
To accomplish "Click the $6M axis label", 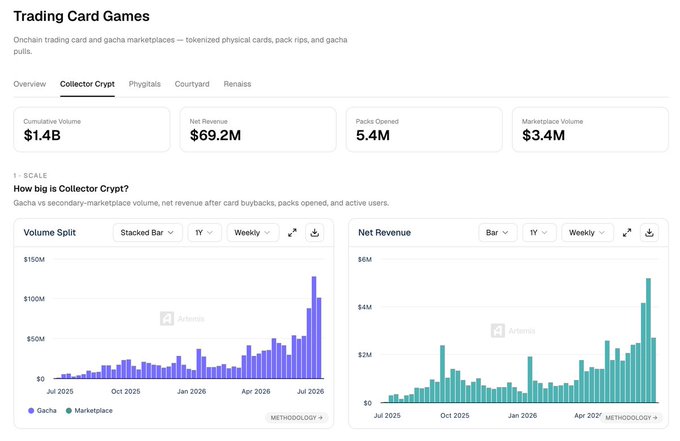I will point(365,259).
